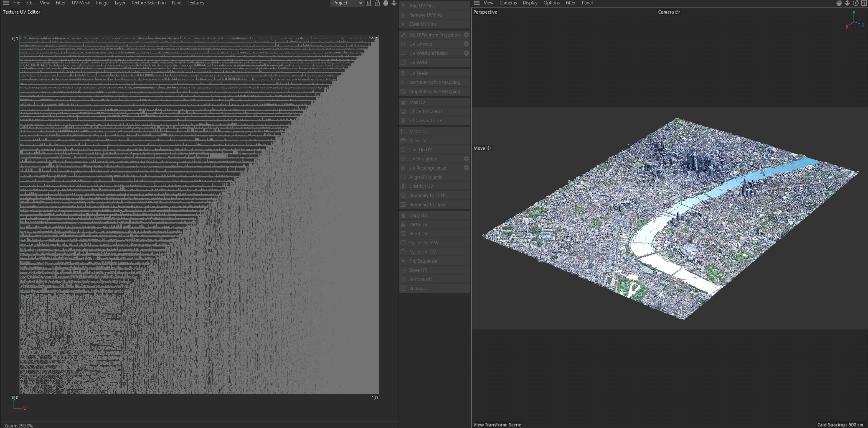Click the camera link icon next to Camera

(677, 12)
